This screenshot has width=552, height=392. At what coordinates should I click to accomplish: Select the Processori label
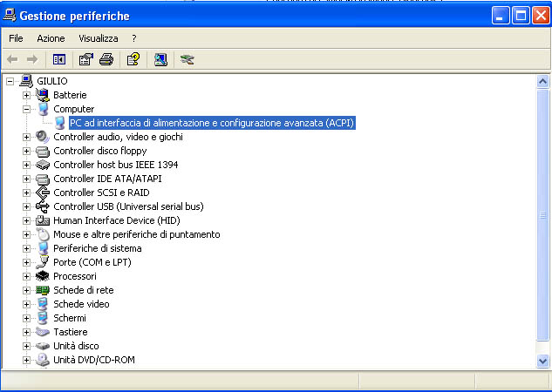tap(75, 276)
